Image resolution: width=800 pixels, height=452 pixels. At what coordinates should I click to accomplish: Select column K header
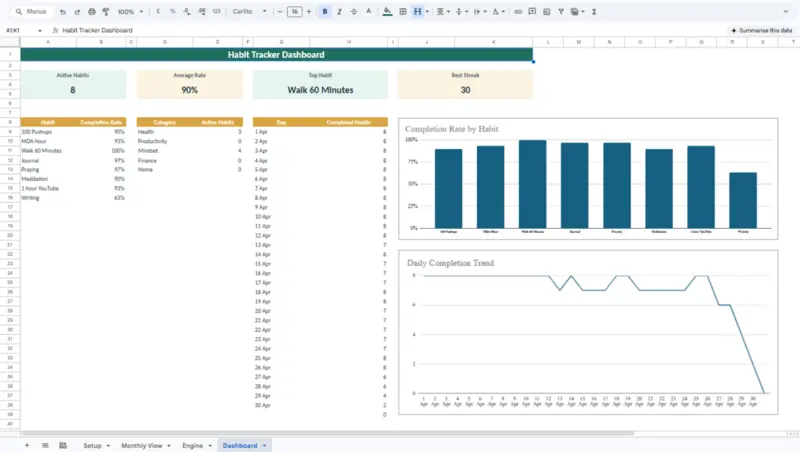click(x=493, y=42)
